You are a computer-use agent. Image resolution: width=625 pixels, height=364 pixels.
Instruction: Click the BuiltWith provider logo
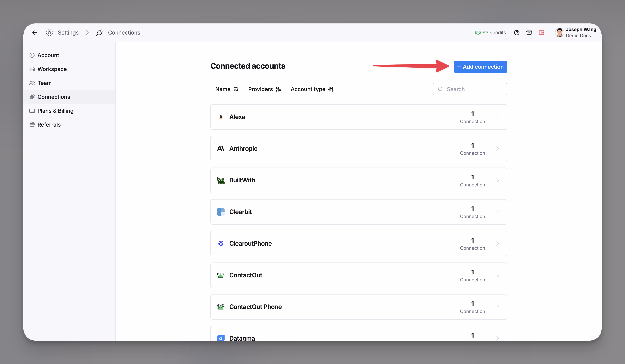click(221, 180)
